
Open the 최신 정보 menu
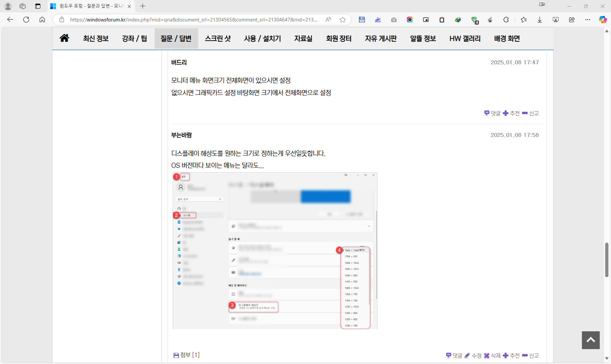(x=96, y=39)
